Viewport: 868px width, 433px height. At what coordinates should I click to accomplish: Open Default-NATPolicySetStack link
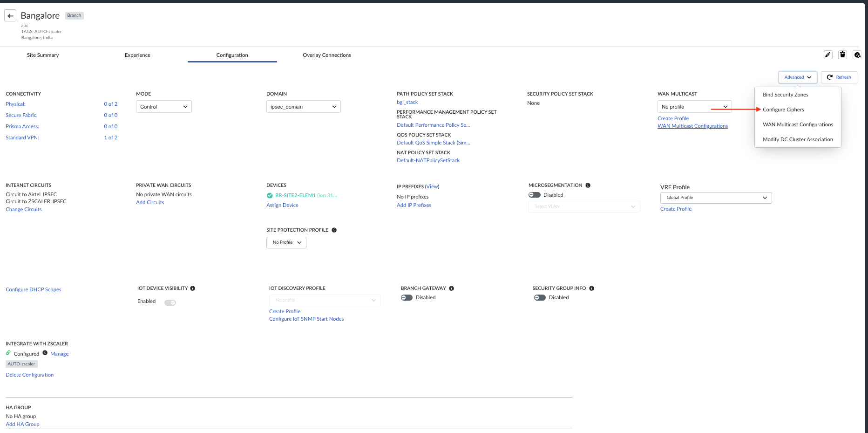coord(428,160)
